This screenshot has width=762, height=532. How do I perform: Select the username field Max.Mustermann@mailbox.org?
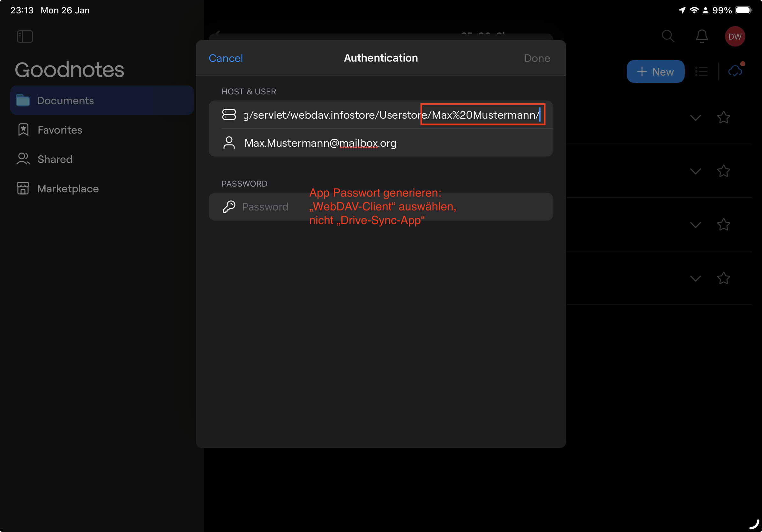tap(320, 143)
